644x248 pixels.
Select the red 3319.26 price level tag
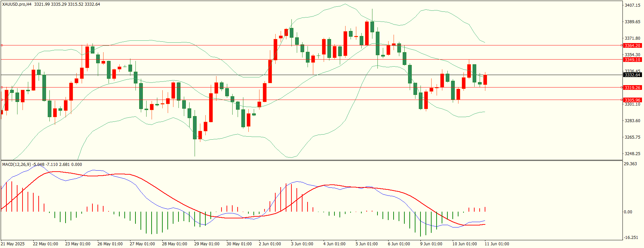click(x=632, y=87)
